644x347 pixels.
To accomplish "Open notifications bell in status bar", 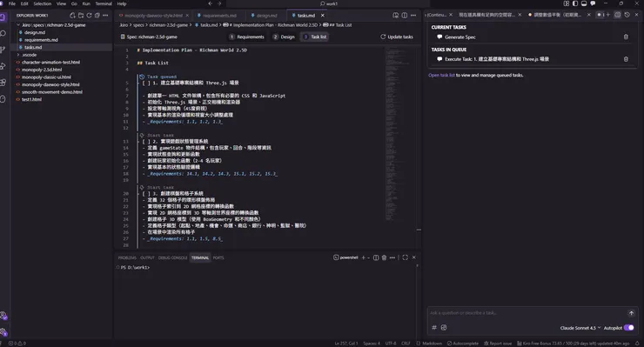I will click(x=637, y=344).
